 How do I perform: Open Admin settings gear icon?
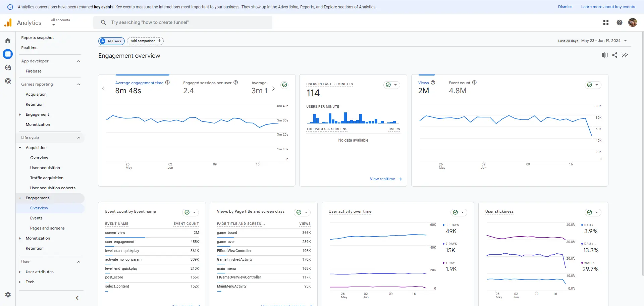click(8, 295)
